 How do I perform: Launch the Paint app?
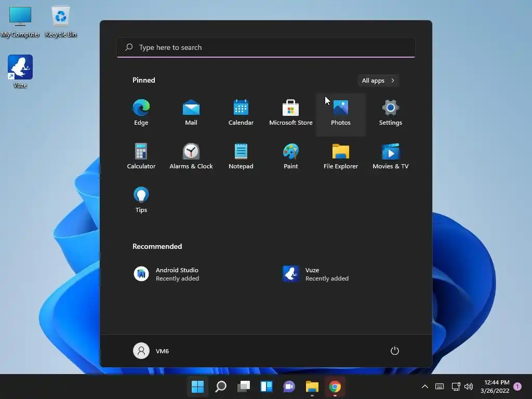(291, 157)
